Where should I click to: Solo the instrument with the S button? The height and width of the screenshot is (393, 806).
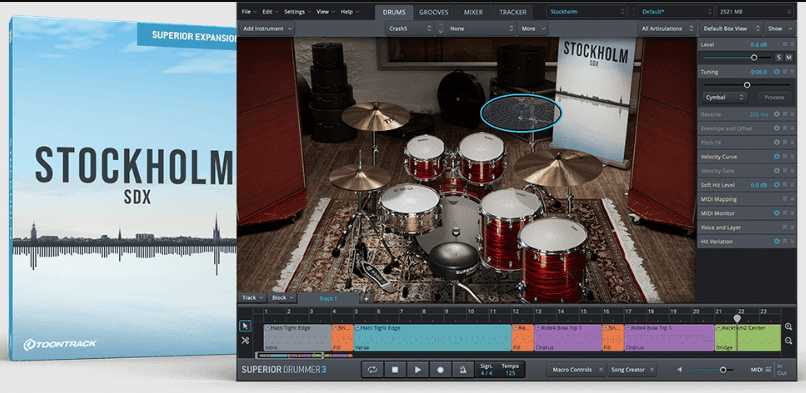pos(779,58)
